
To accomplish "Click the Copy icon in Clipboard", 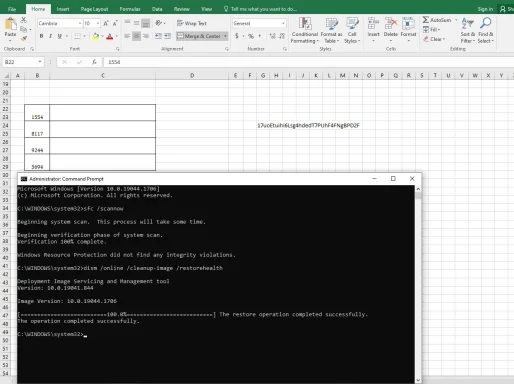I will click(23, 29).
